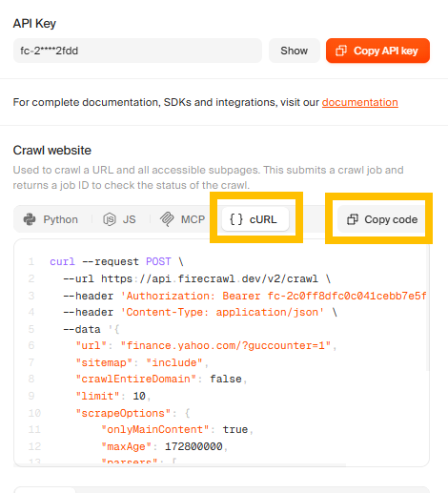
Task: Click the 'curl --request POST' code line
Action: pos(116,261)
